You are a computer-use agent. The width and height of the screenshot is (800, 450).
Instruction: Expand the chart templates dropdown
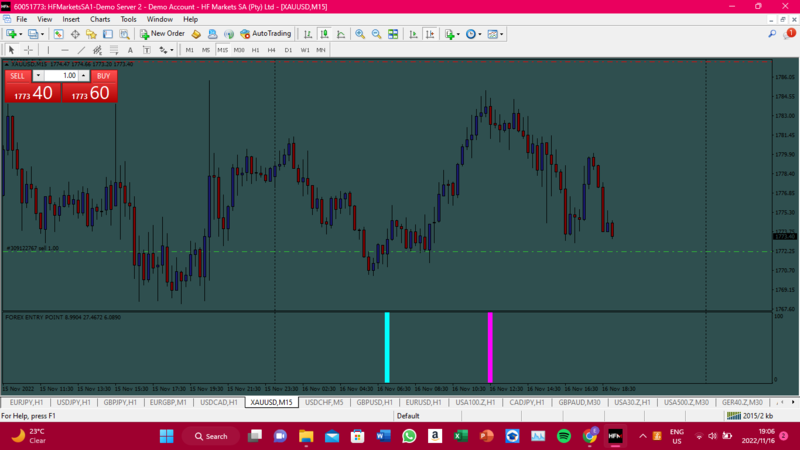pos(503,34)
